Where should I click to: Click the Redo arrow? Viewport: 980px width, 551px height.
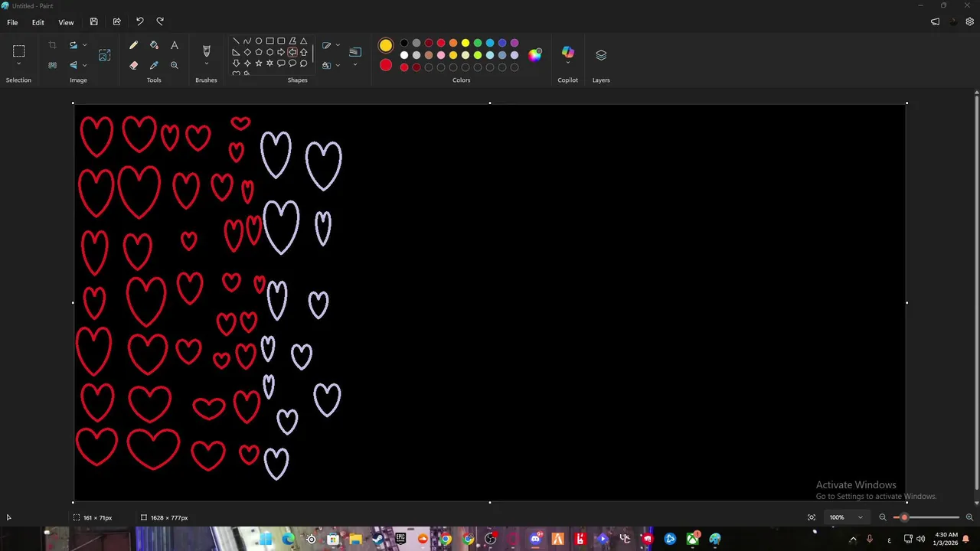click(x=160, y=21)
